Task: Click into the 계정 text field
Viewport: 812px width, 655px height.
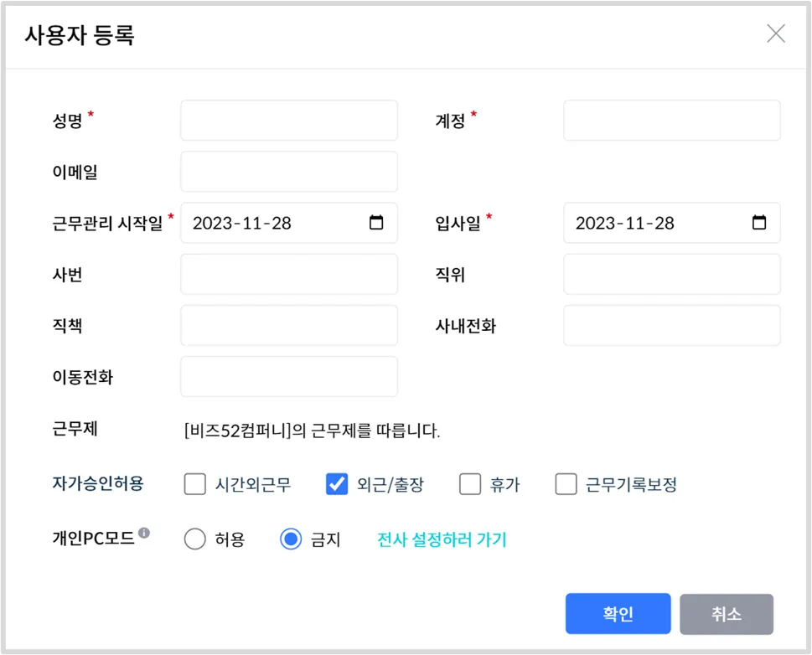Action: click(671, 121)
